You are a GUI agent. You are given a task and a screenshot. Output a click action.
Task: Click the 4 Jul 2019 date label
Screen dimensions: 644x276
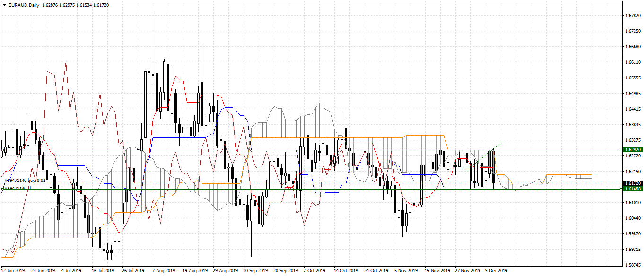72,271
